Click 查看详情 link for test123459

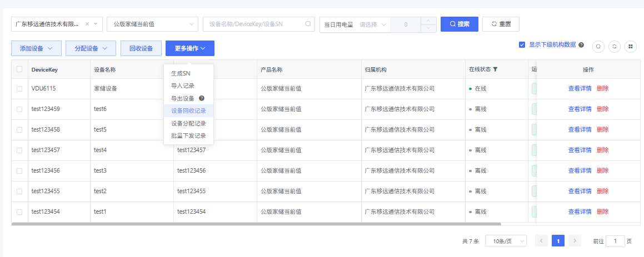(x=580, y=109)
